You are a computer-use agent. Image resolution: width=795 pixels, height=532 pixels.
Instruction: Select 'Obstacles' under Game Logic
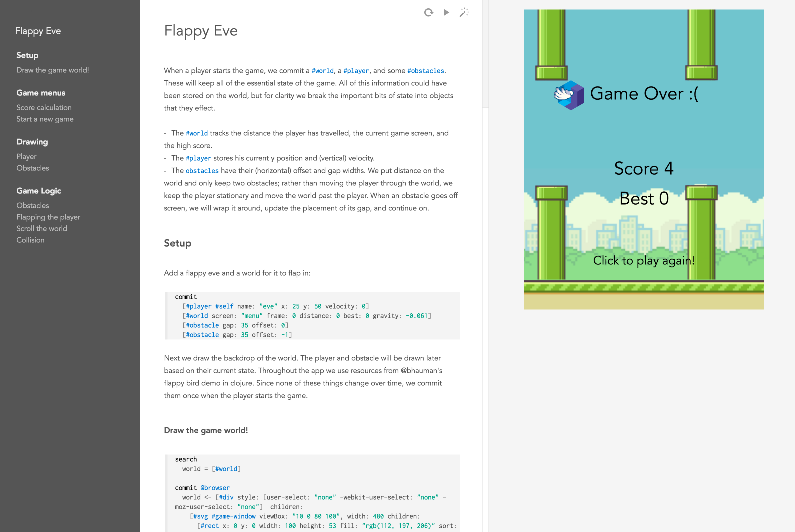tap(32, 205)
